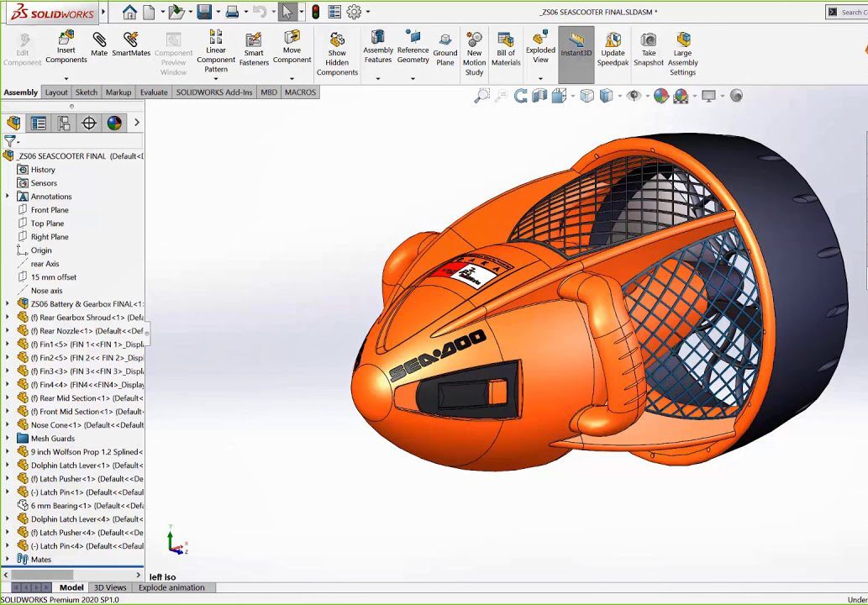
Task: Click Insert Components tool
Action: tap(66, 46)
